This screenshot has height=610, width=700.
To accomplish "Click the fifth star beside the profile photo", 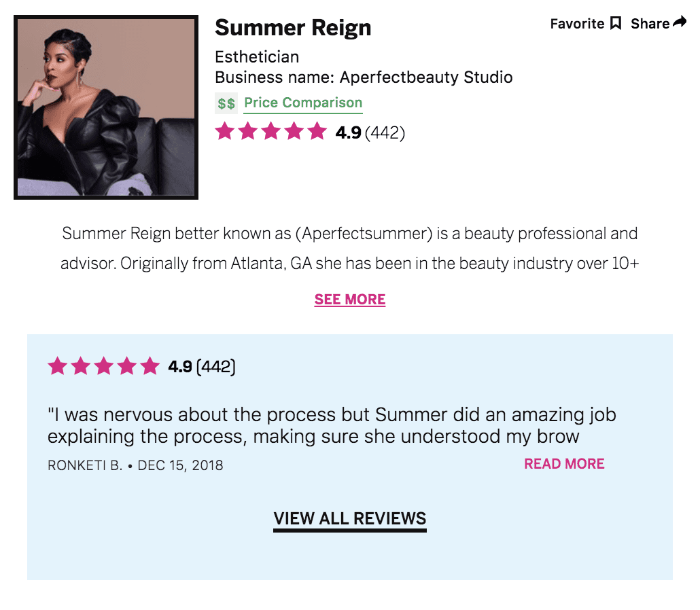I will (317, 131).
